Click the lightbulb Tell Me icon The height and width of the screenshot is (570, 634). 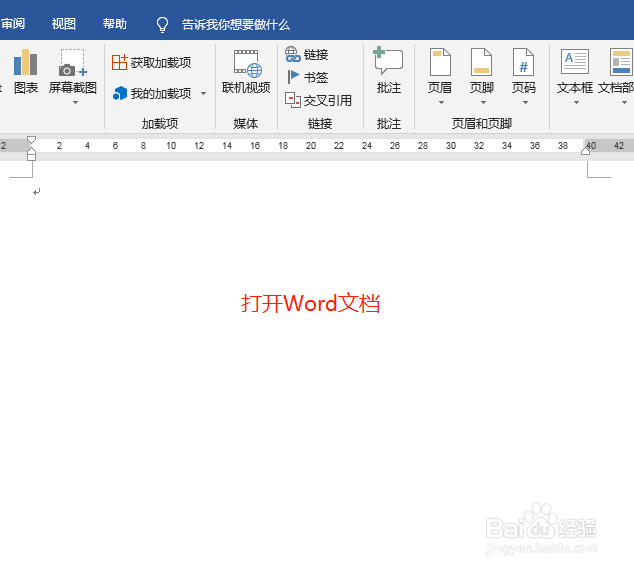(x=162, y=24)
